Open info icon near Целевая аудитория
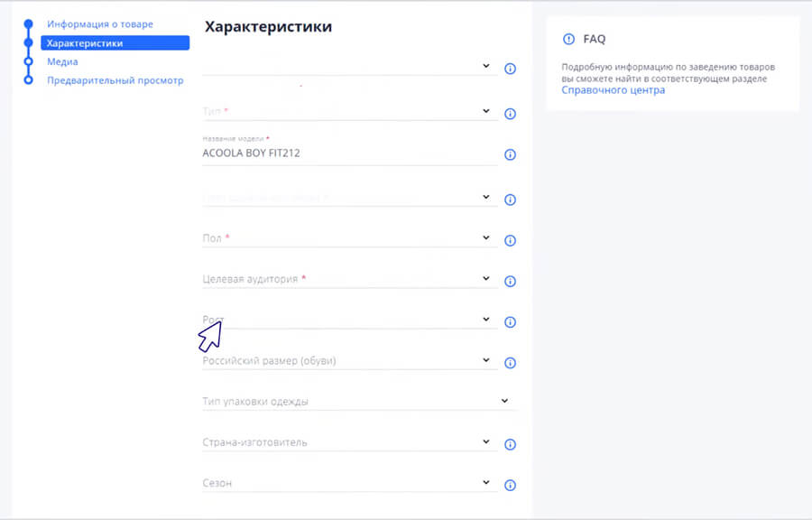 tap(510, 281)
